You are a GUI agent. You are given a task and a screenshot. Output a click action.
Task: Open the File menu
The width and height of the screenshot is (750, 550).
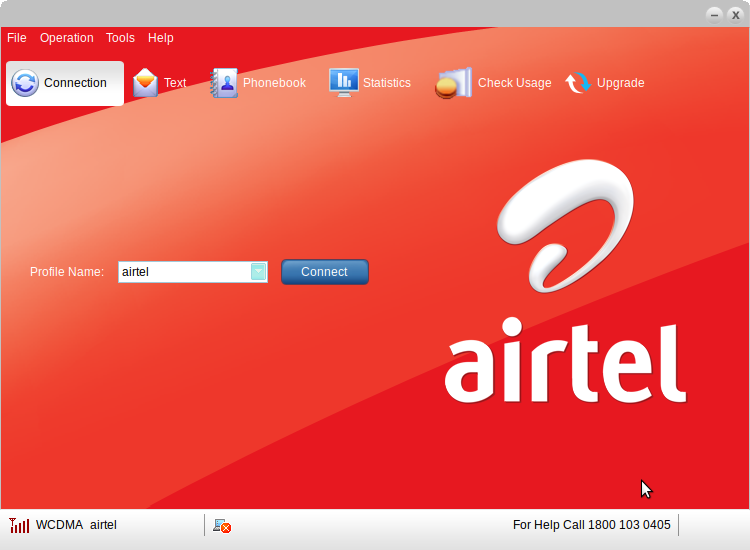17,38
